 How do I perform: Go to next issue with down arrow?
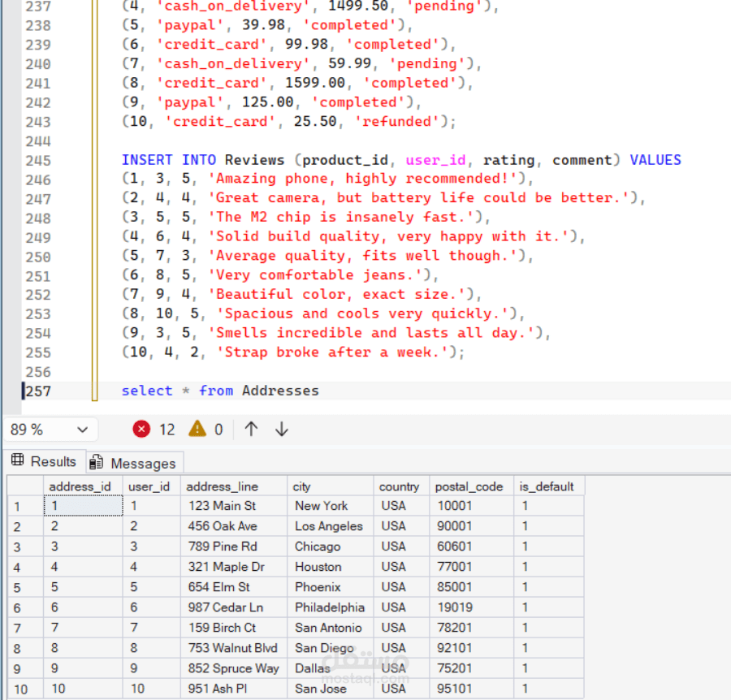(x=282, y=429)
